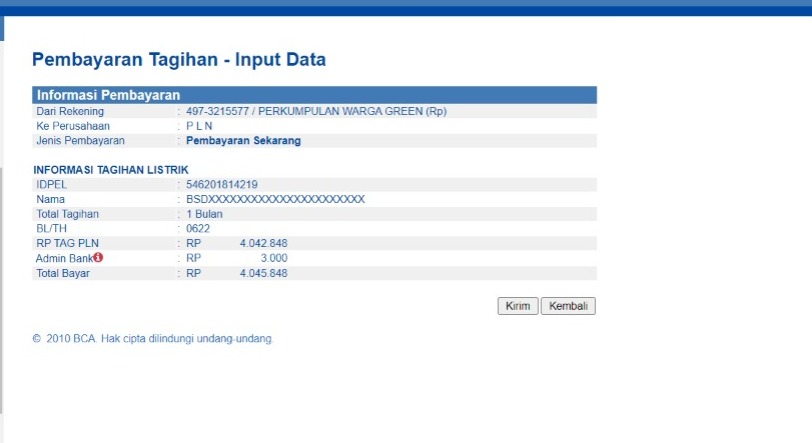Select the INFORMASI TAGIHAN LISTRIK heading

[x=111, y=170]
